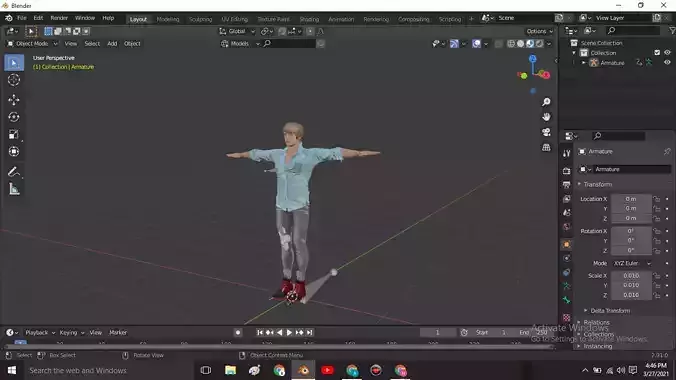Open the Render properties tab
Screen dimensions: 676x380
click(x=566, y=171)
